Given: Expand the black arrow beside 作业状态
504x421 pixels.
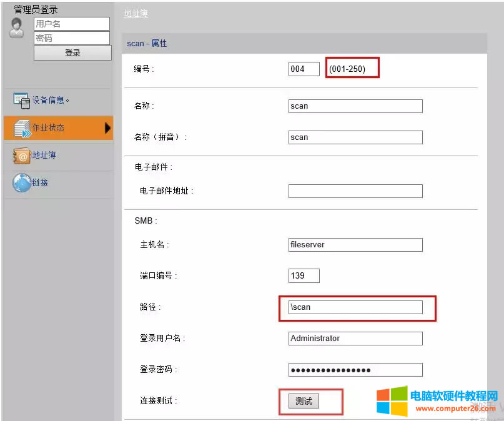Looking at the screenshot, I should coord(107,128).
